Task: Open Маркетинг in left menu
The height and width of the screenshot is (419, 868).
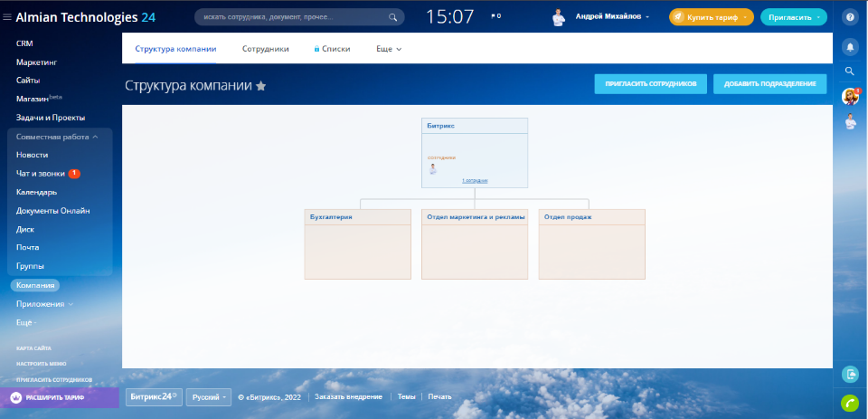Action: pos(36,62)
